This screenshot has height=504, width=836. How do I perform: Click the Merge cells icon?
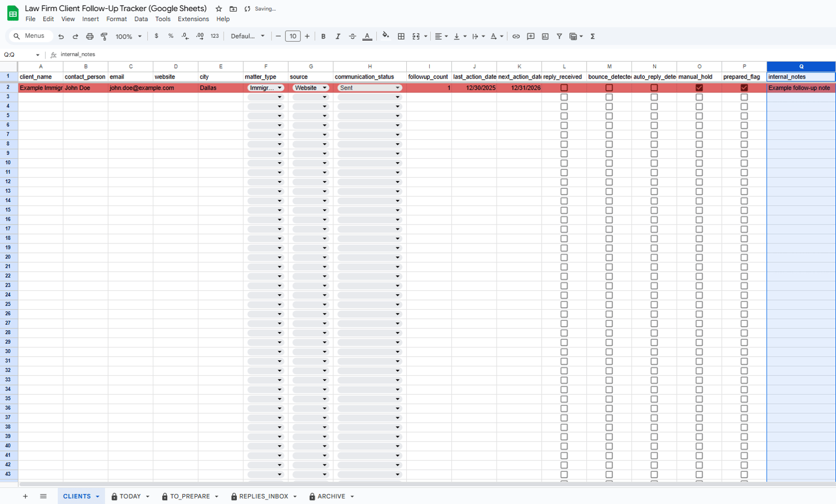(x=416, y=36)
